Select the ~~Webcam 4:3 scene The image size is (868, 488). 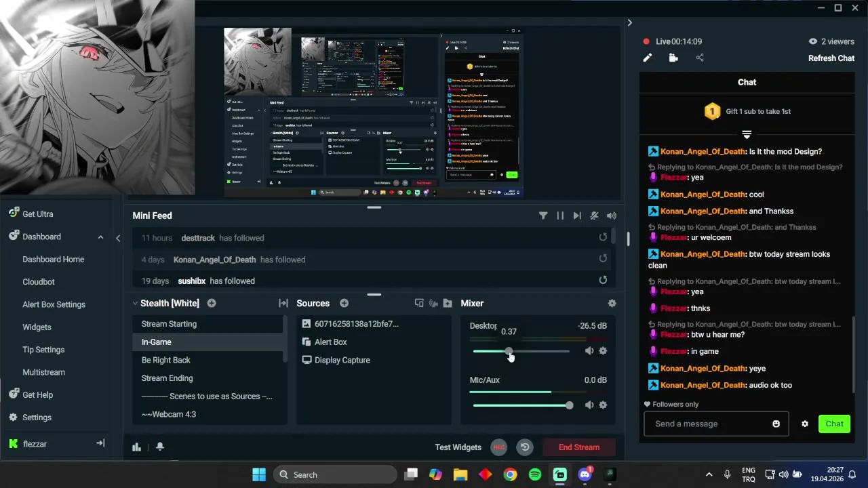pyautogui.click(x=208, y=414)
